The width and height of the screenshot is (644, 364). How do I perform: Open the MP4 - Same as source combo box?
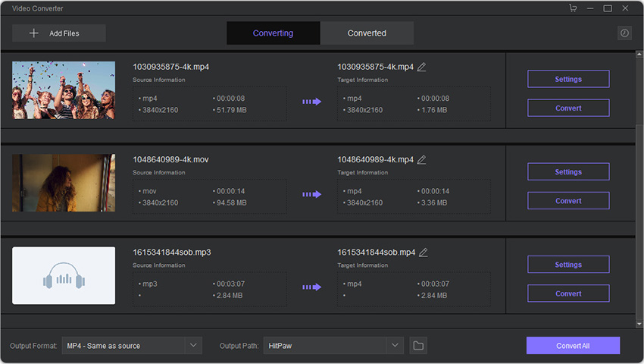132,346
